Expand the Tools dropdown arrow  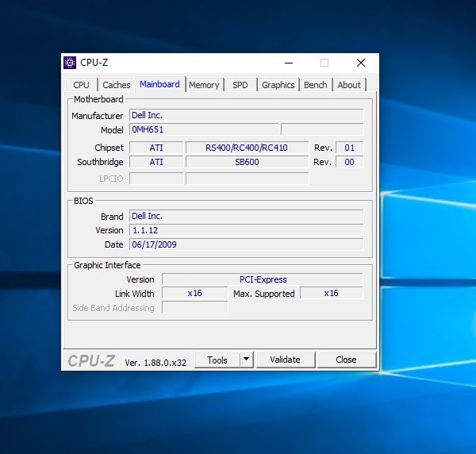tap(247, 360)
